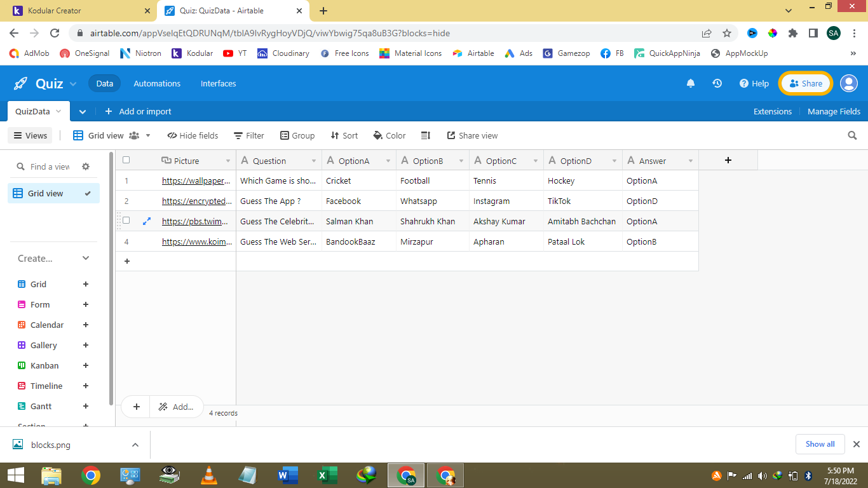This screenshot has width=868, height=488.
Task: Click the account profile avatar icon
Action: tap(848, 83)
